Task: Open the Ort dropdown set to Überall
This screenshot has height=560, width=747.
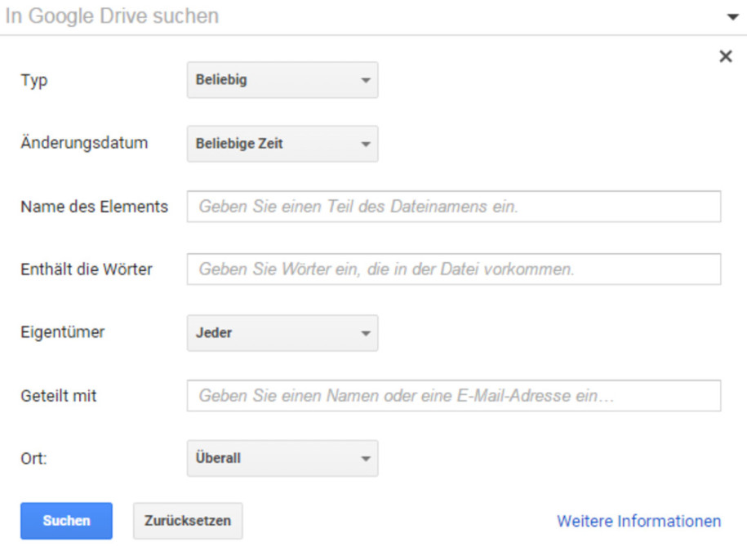Action: coord(282,459)
